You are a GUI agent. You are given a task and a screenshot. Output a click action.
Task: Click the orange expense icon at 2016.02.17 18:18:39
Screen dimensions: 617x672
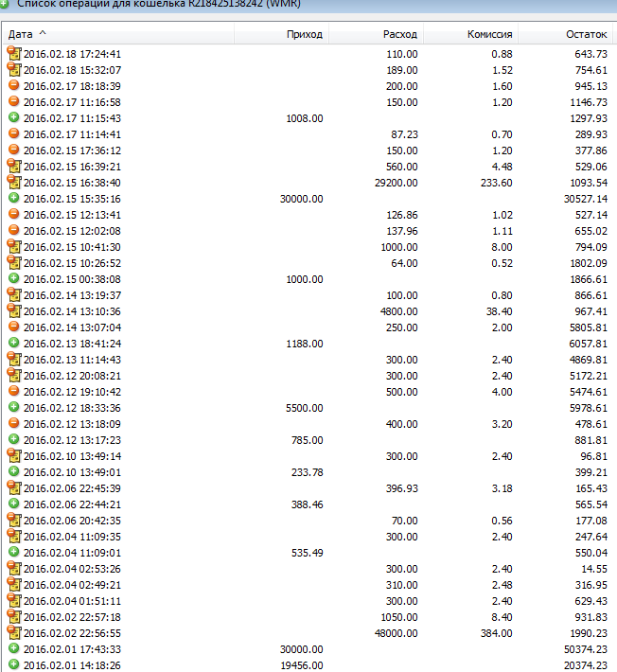click(x=13, y=85)
